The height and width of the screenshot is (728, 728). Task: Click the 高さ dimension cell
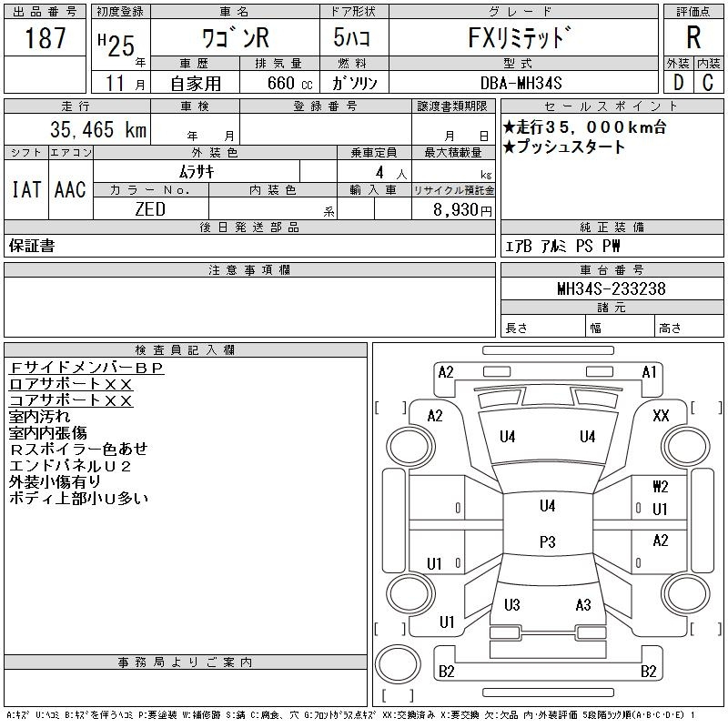pos(689,326)
